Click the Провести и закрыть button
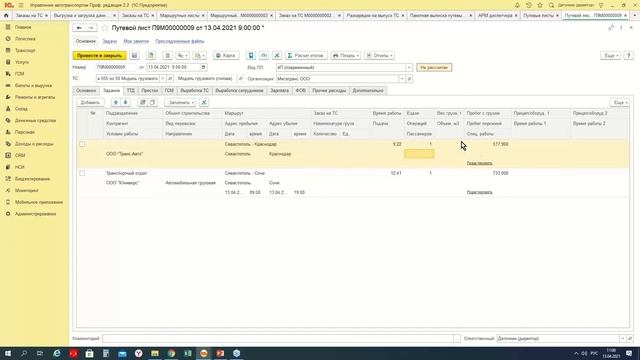This screenshot has width=640, height=360. tap(100, 56)
